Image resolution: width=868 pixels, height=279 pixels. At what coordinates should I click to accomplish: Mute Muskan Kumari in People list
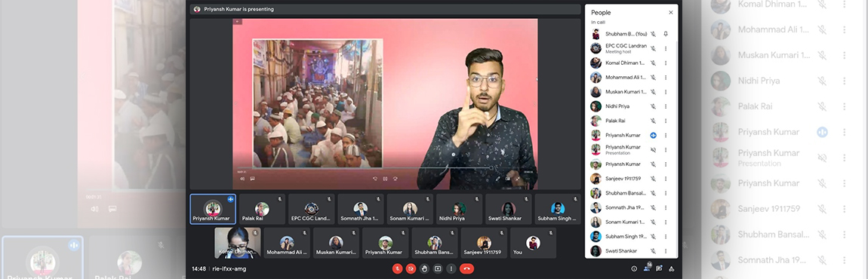[653, 92]
